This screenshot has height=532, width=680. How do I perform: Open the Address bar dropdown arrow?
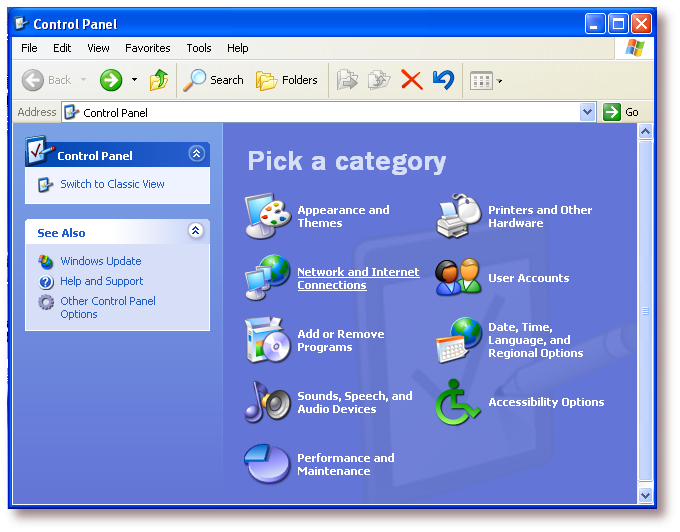point(587,112)
